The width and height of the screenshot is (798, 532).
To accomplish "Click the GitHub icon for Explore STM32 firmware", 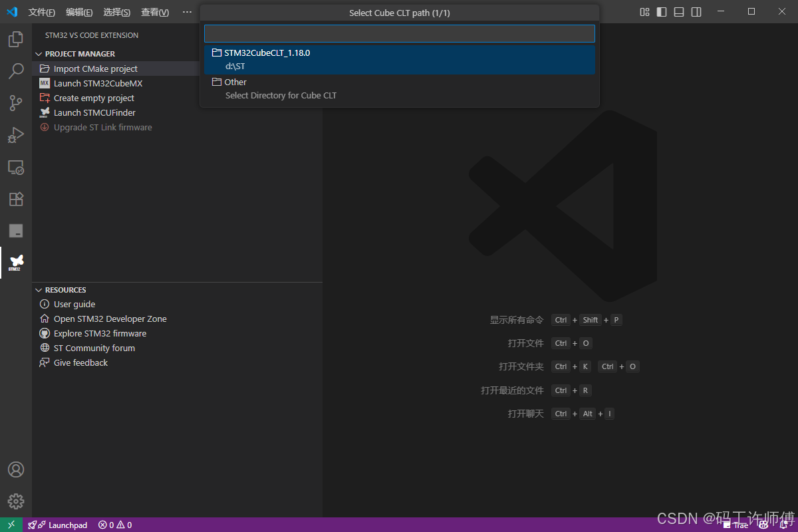I will point(45,333).
